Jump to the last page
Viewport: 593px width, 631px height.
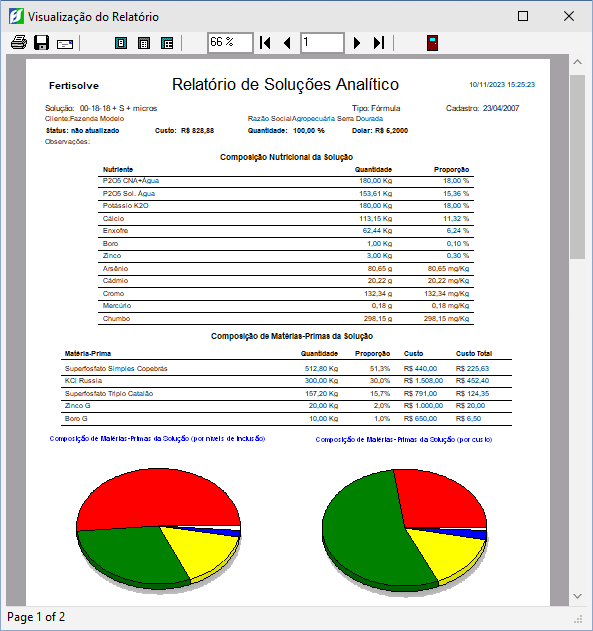(379, 42)
